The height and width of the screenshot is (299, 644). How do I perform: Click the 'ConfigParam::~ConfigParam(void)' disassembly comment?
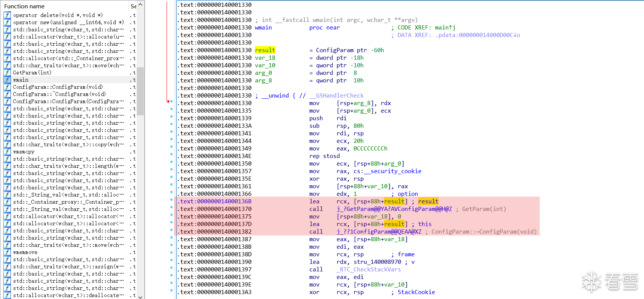484,232
